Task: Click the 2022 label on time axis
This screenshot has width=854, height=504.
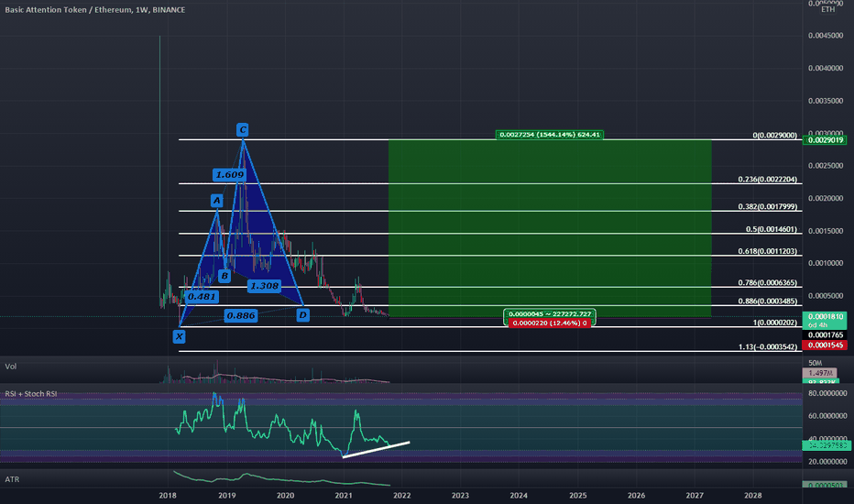Action: [402, 495]
